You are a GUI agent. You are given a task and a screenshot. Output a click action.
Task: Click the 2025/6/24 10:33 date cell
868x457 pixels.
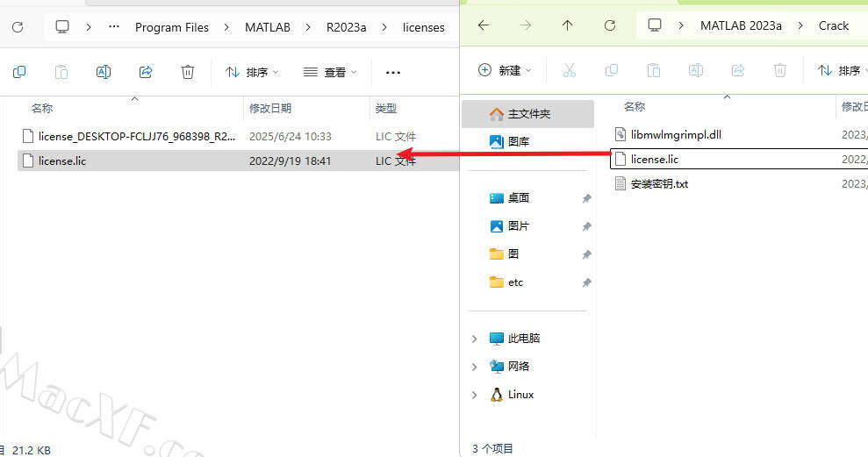click(291, 136)
